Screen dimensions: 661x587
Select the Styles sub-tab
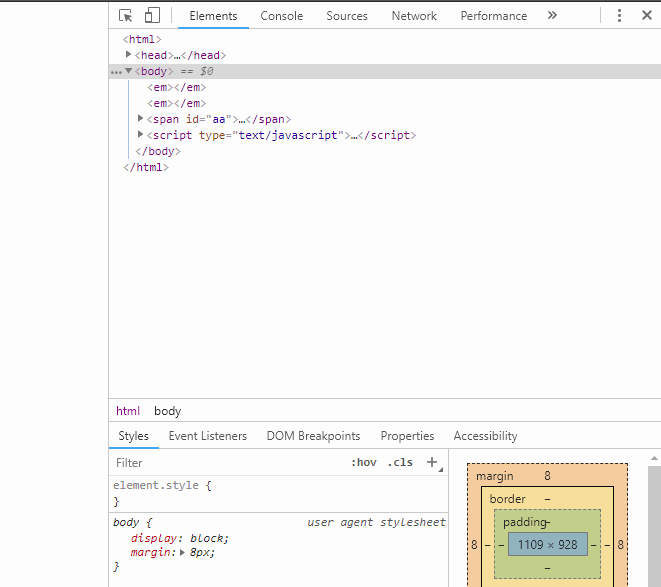[x=133, y=436]
